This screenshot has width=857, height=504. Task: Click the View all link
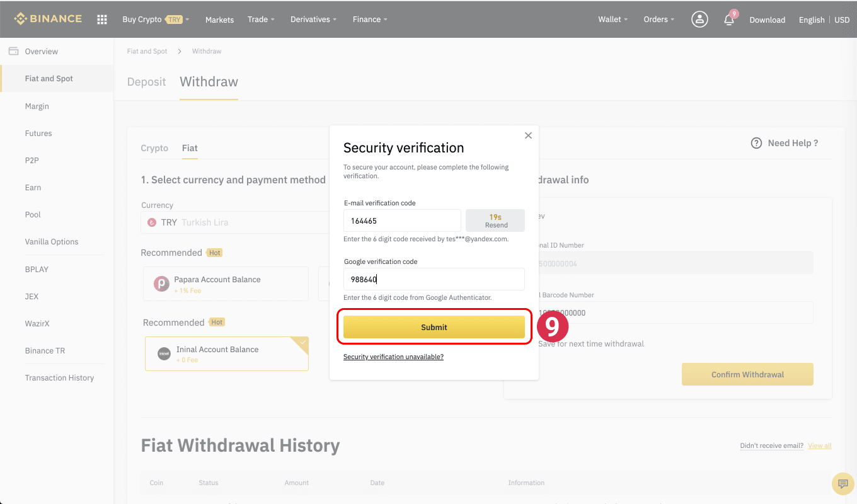(x=820, y=445)
